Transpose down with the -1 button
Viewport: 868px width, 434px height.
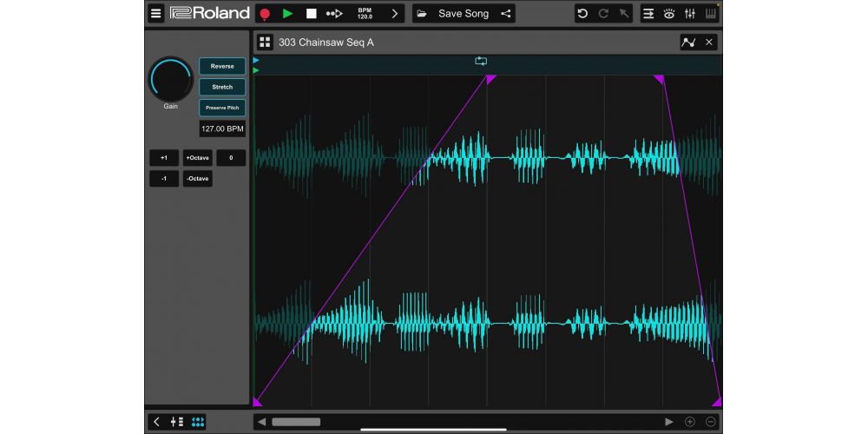tap(164, 179)
